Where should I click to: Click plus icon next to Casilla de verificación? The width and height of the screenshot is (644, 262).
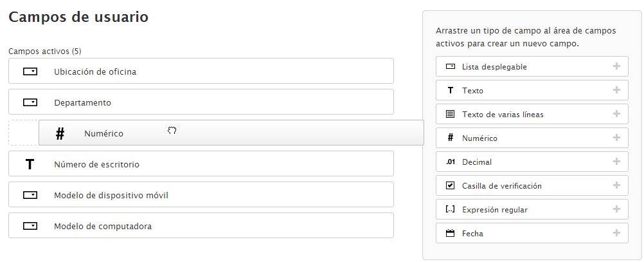pos(616,185)
